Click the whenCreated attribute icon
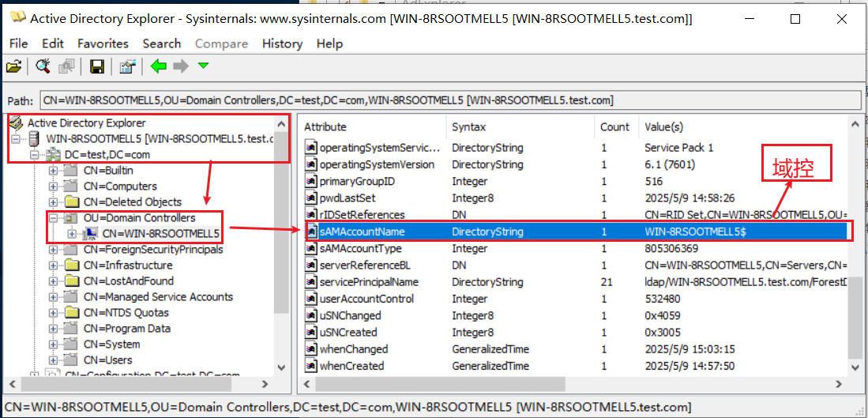The height and width of the screenshot is (418, 868). [312, 366]
